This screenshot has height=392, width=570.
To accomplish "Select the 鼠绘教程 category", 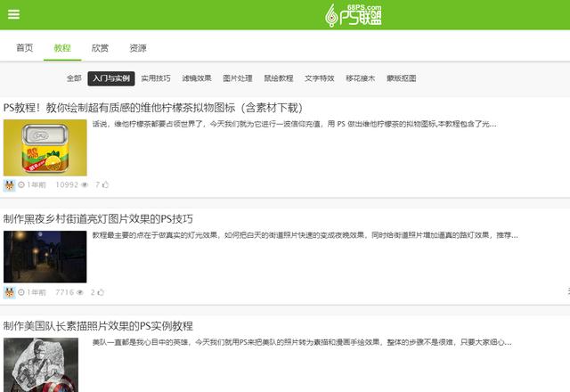I will point(279,78).
